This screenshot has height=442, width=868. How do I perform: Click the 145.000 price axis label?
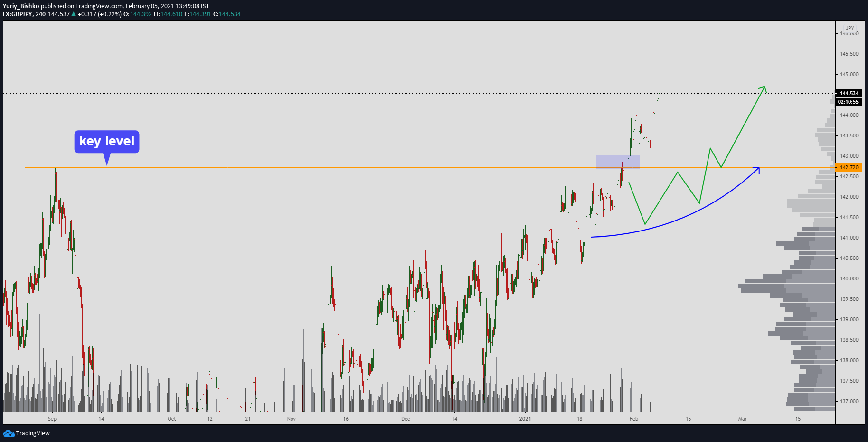(x=849, y=74)
